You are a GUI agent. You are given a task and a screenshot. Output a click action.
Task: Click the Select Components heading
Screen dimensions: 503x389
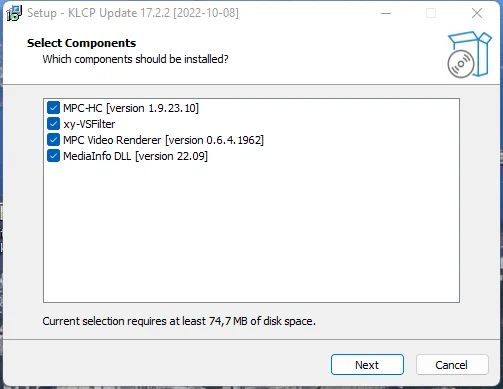click(81, 43)
